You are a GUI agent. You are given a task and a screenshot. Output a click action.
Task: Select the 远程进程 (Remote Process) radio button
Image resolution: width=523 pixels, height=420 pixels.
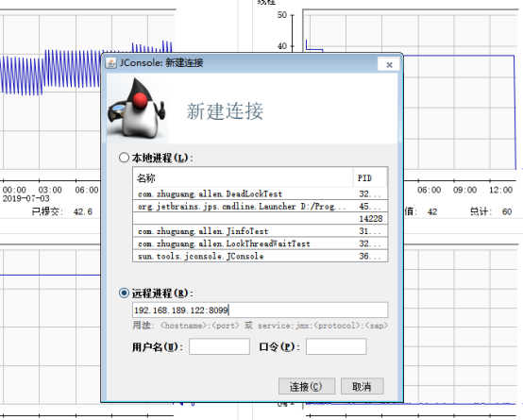tap(124, 294)
